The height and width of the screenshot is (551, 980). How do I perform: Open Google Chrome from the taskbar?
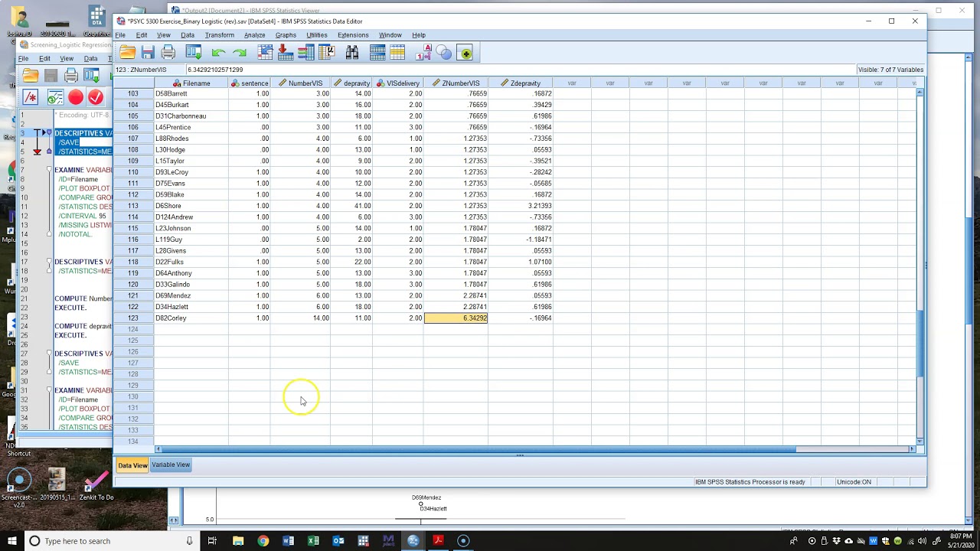click(x=263, y=541)
